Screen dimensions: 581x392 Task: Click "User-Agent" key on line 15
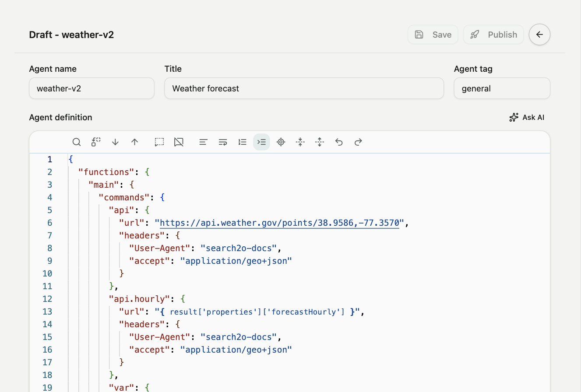(x=160, y=337)
